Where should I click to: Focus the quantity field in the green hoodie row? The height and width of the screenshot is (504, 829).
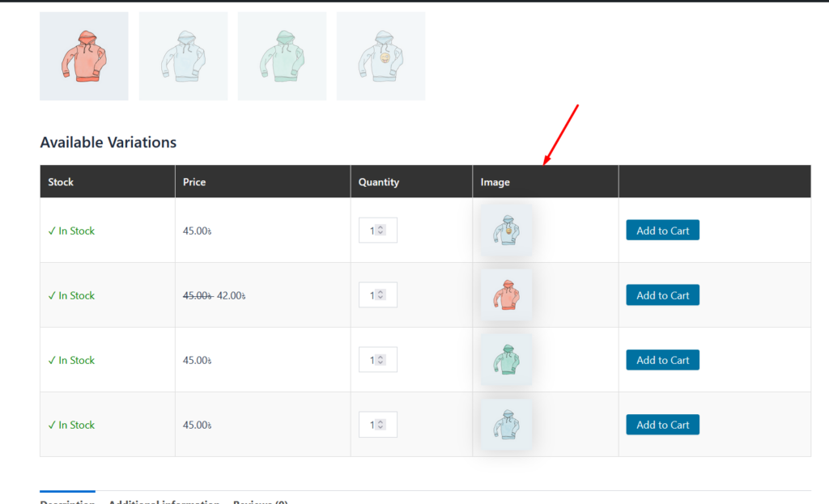[x=372, y=360]
